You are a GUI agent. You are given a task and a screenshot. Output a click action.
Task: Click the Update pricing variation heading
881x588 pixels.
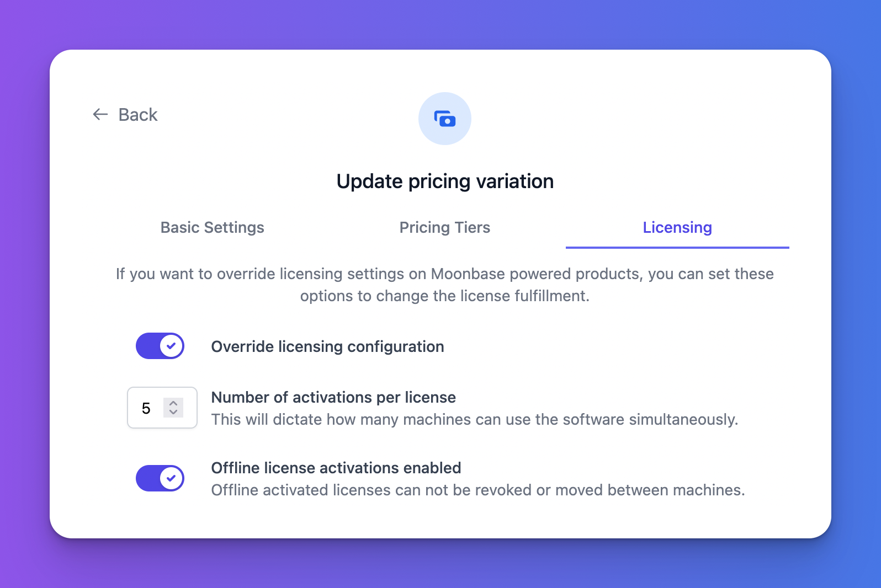(x=445, y=181)
